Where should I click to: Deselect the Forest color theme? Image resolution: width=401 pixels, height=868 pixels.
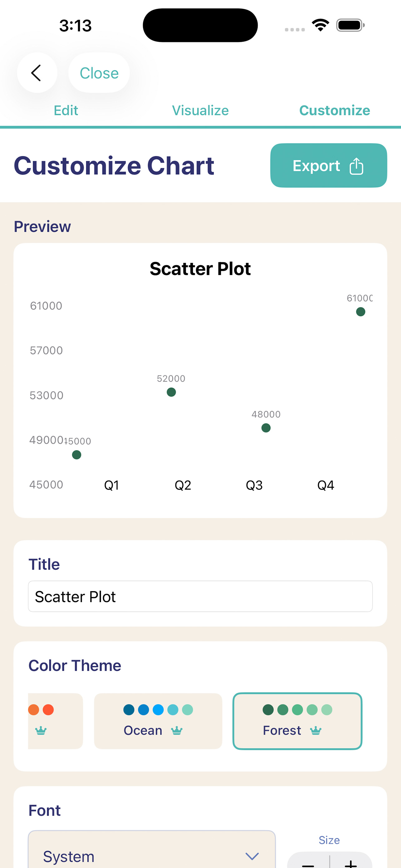(297, 721)
